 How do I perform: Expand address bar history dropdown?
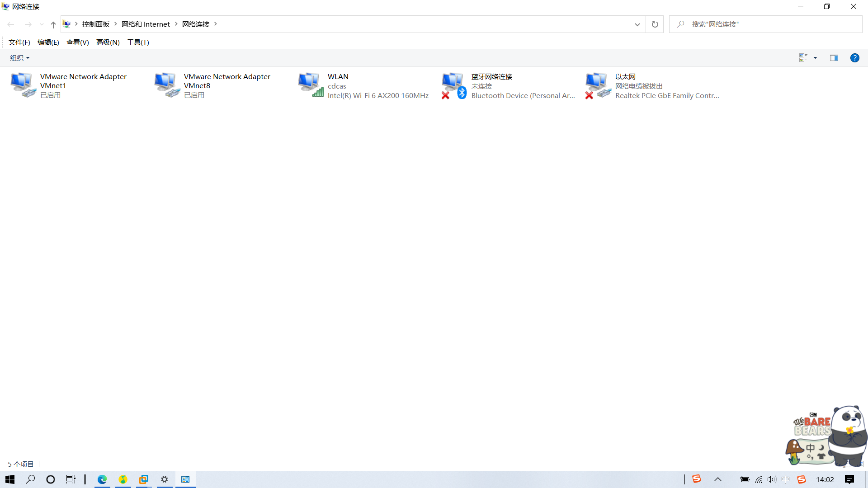(637, 24)
